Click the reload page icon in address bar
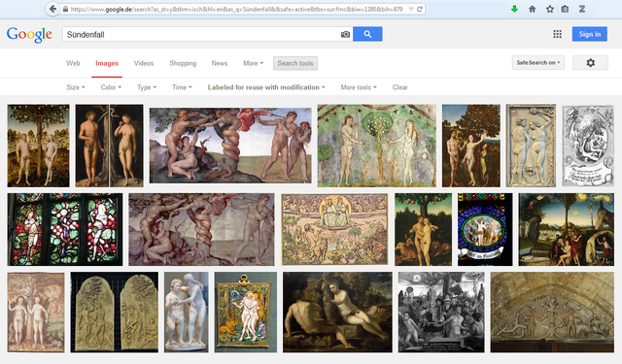The image size is (622, 364). (419, 9)
